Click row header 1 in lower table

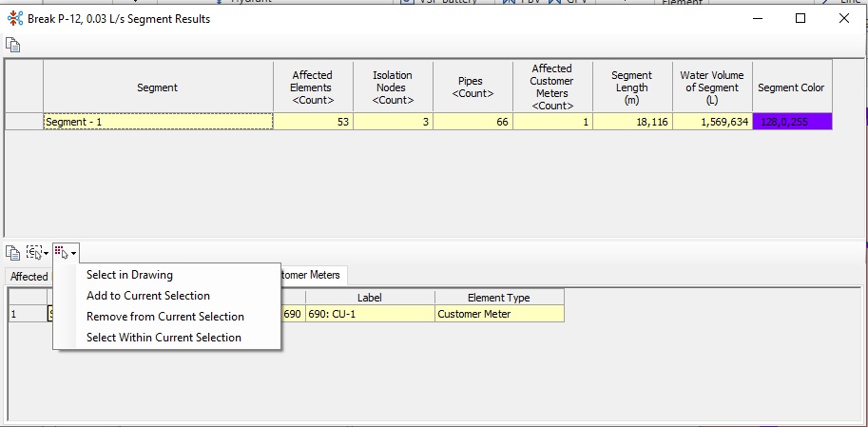(28, 314)
